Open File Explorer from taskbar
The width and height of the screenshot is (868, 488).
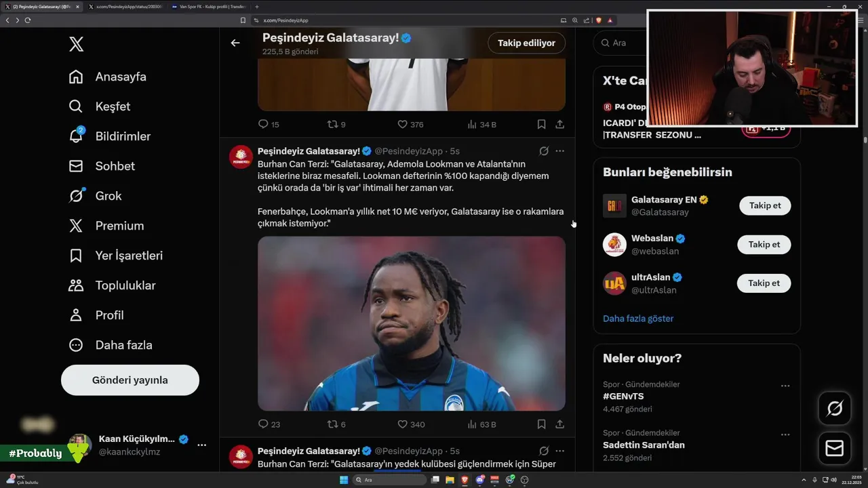[450, 480]
